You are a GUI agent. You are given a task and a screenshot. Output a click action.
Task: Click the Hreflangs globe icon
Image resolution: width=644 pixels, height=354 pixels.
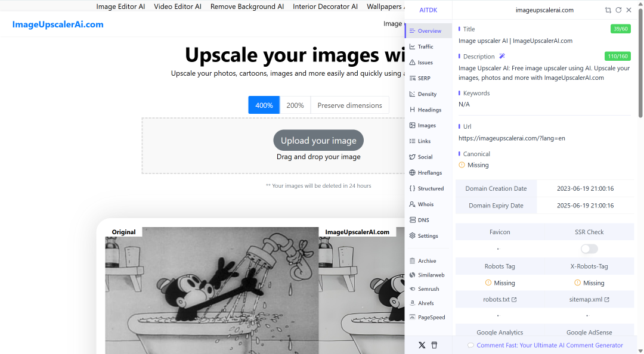tap(413, 172)
